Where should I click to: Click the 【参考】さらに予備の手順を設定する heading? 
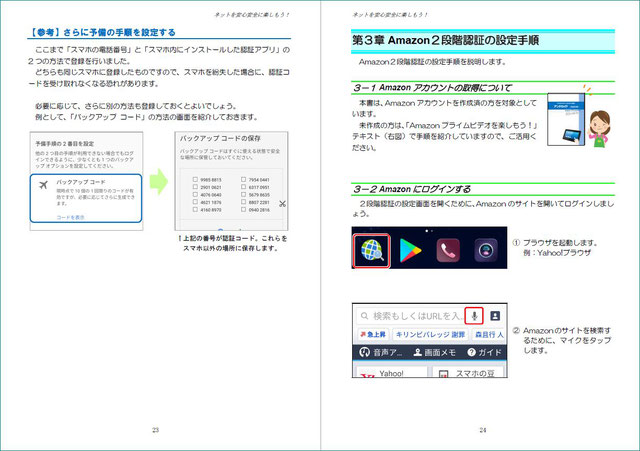pyautogui.click(x=102, y=32)
